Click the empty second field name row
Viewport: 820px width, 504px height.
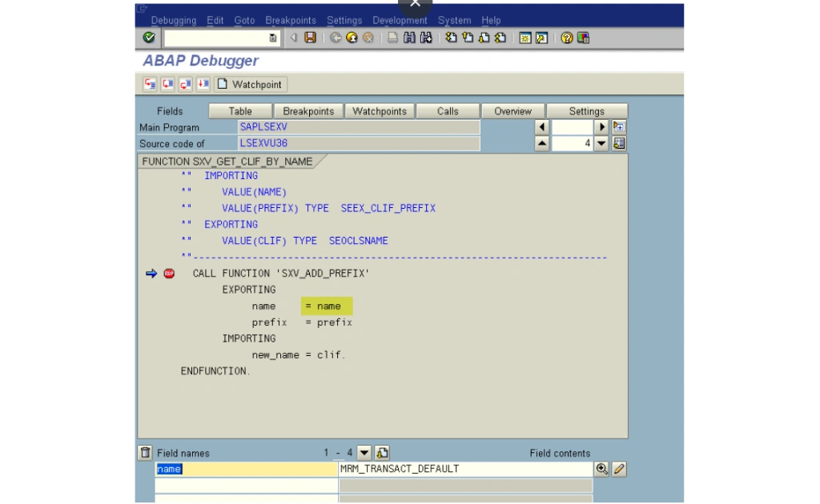(x=247, y=486)
